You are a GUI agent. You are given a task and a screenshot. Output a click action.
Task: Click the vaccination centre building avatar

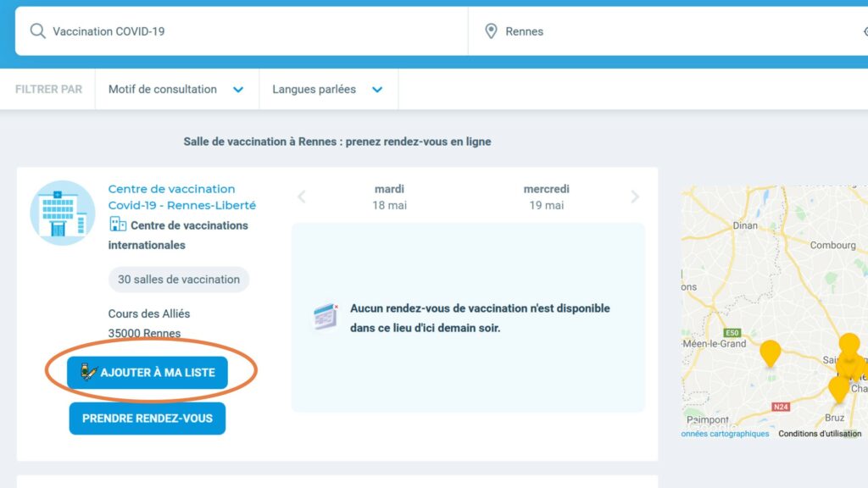point(63,213)
